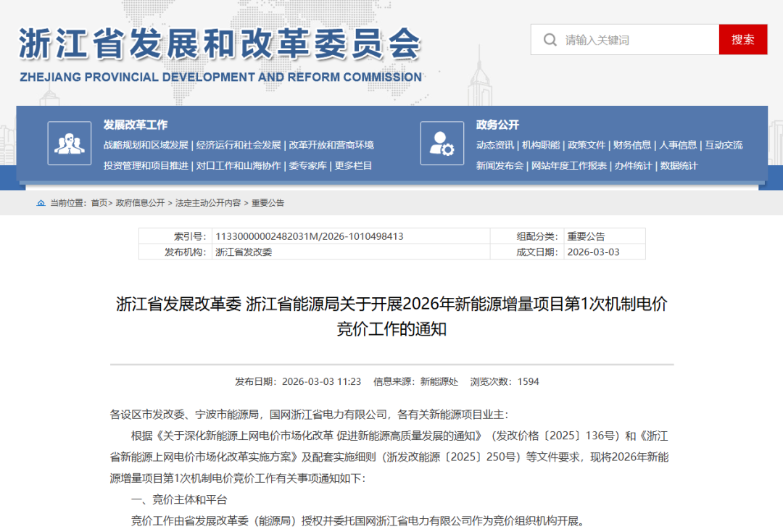Click 首页 in the breadcrumb
Image resolution: width=783 pixels, height=532 pixels.
[x=99, y=203]
